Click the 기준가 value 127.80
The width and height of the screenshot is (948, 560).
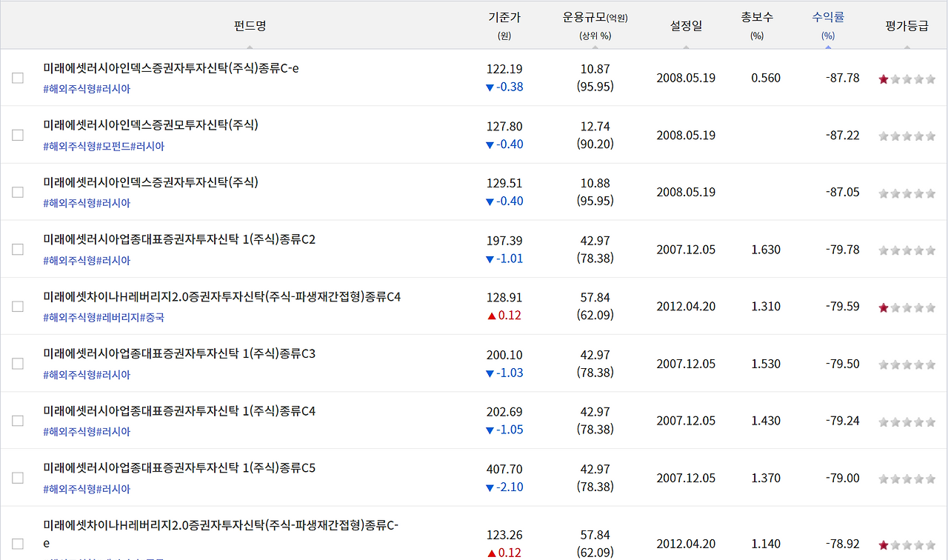coord(504,126)
